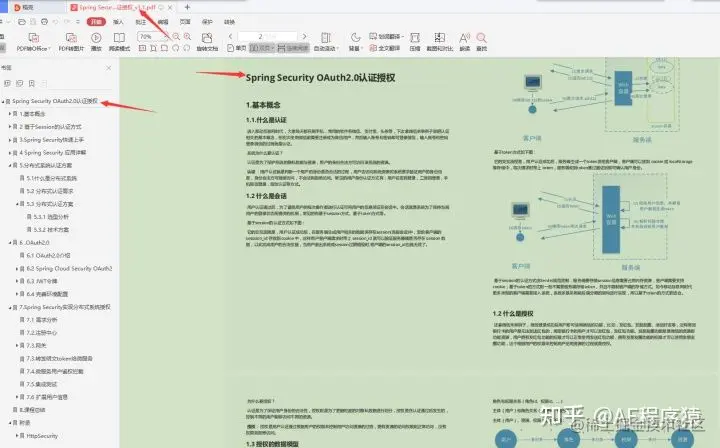Click the print icon in quick toolbar

point(45,22)
